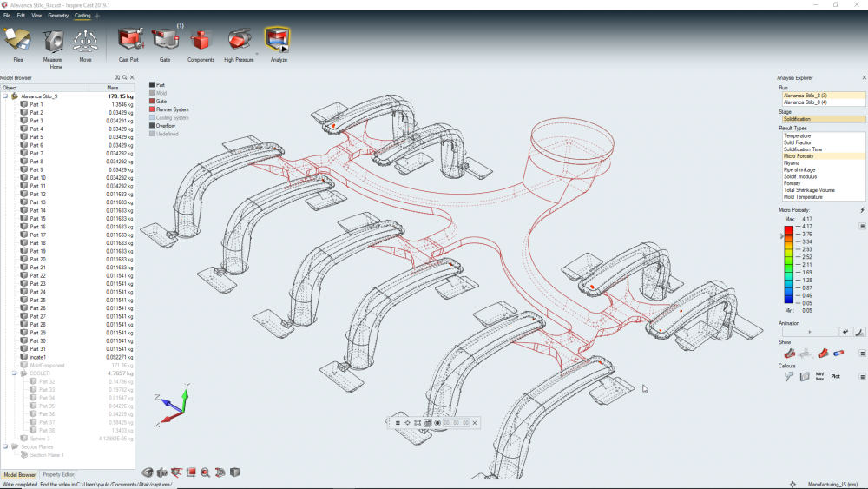868x489 pixels.
Task: Click the red square view icon
Action: tap(191, 472)
